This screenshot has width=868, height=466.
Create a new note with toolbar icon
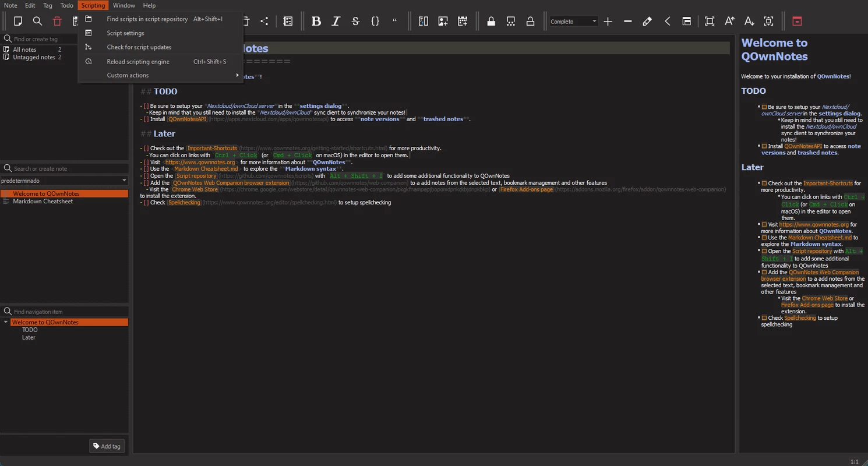[x=18, y=22]
